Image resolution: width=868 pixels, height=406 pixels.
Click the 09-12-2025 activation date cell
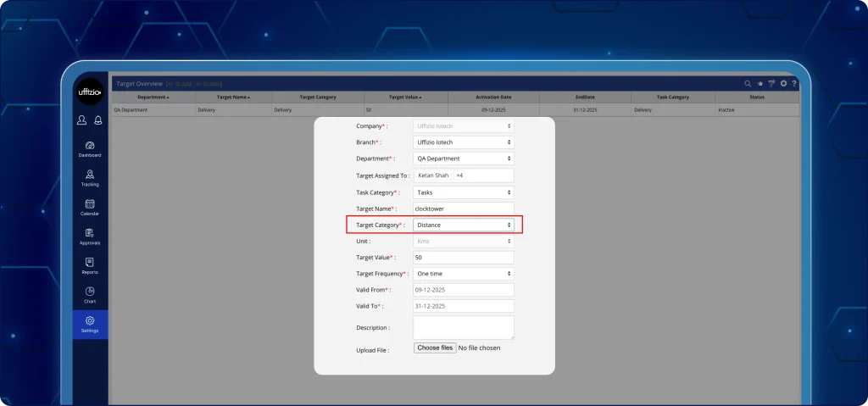(x=493, y=110)
